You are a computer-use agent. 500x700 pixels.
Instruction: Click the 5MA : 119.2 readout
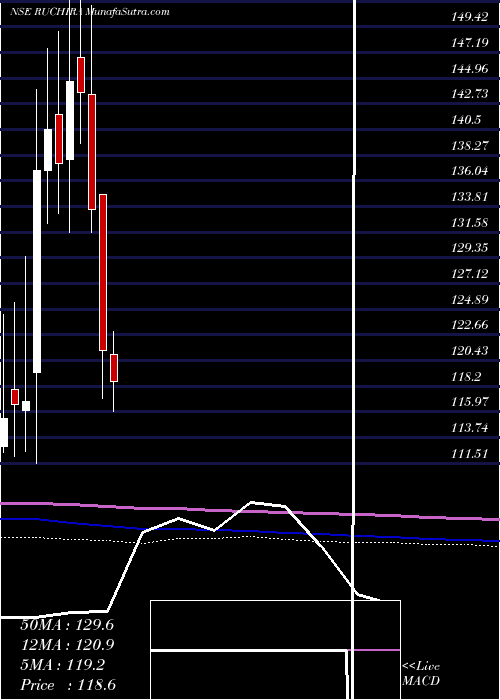pos(62,665)
